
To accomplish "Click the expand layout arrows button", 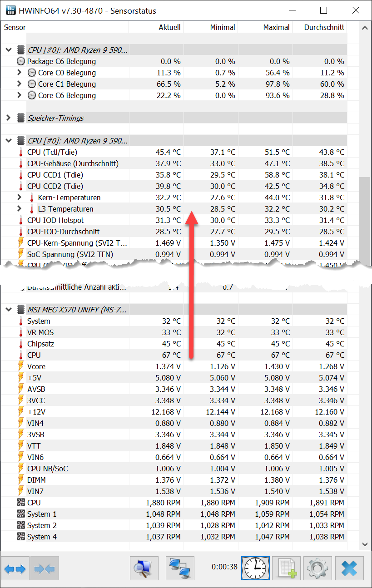I will pyautogui.click(x=15, y=568).
